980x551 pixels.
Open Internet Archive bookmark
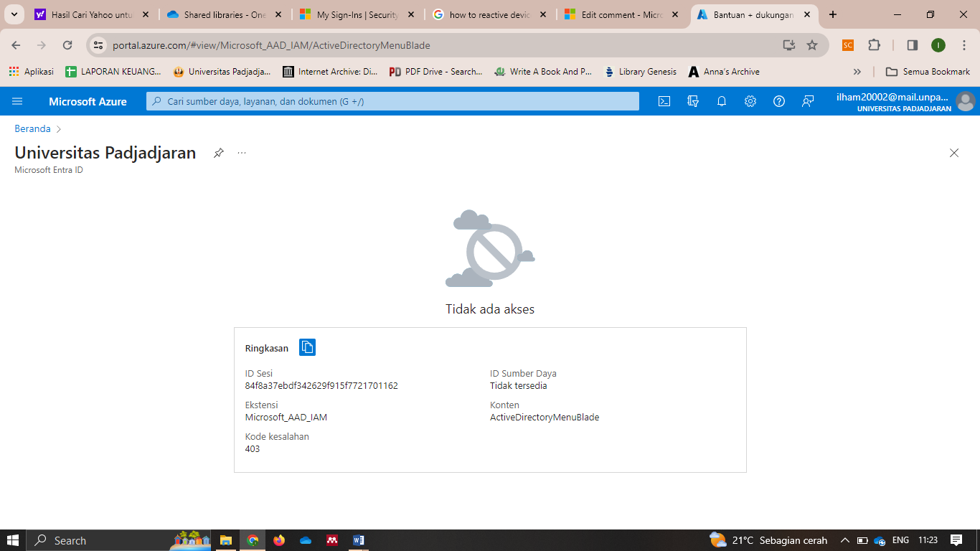[331, 72]
